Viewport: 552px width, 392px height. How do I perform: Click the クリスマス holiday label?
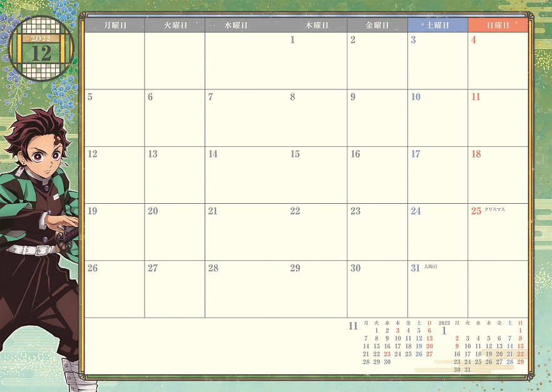click(494, 209)
